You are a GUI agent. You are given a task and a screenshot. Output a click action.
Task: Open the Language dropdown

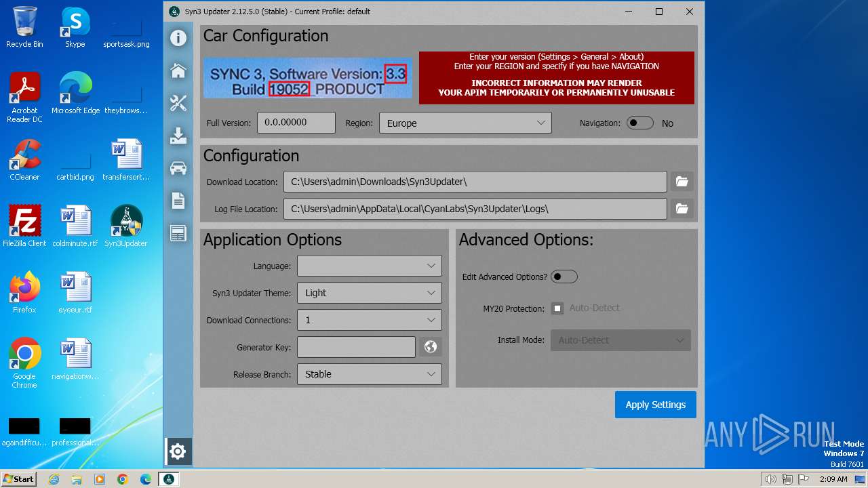[370, 266]
